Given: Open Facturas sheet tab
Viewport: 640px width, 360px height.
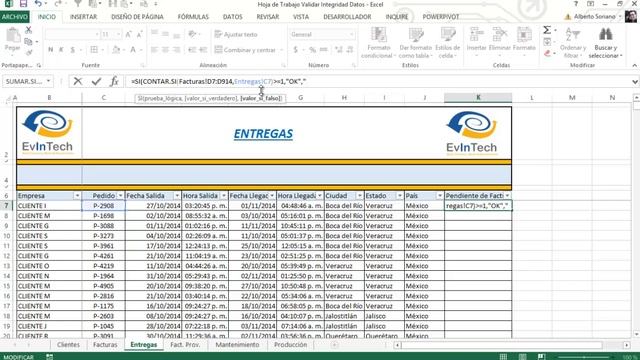Looking at the screenshot, I should pos(105,345).
